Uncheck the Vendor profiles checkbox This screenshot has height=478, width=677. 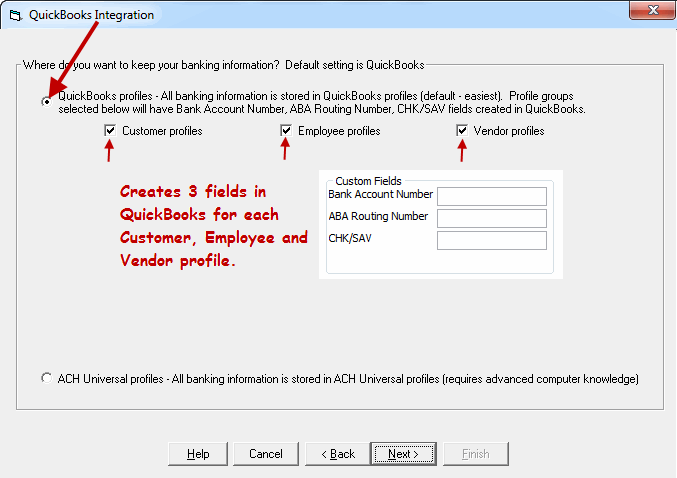[x=462, y=130]
